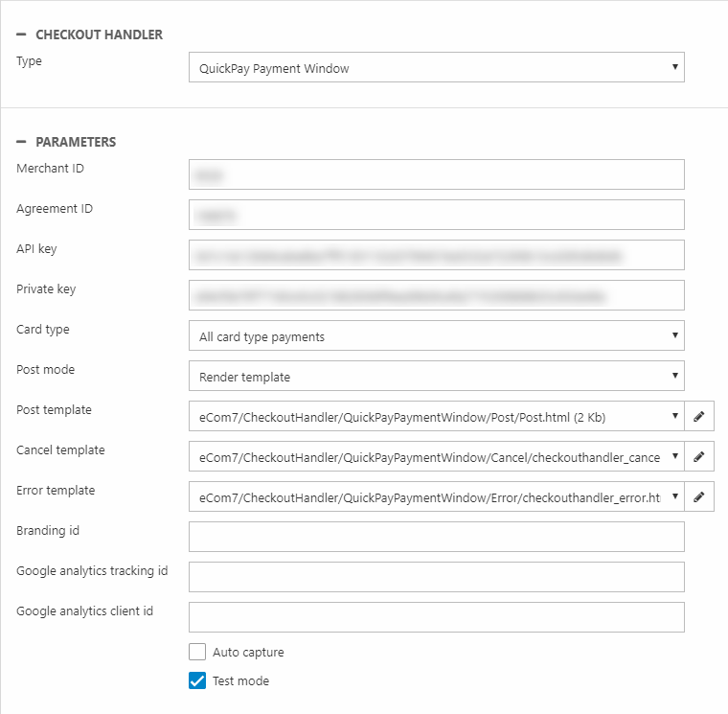Click the Agreement ID input field
The image size is (728, 714).
(436, 215)
